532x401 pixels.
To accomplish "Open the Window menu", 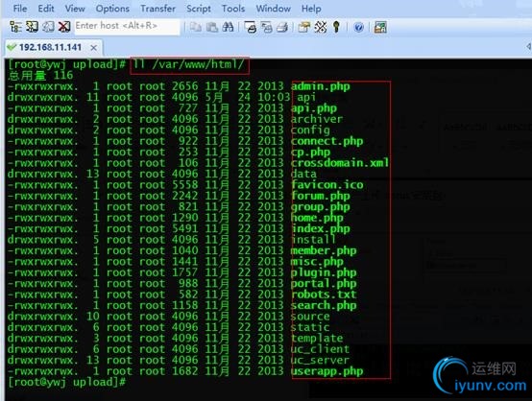I will tap(273, 9).
